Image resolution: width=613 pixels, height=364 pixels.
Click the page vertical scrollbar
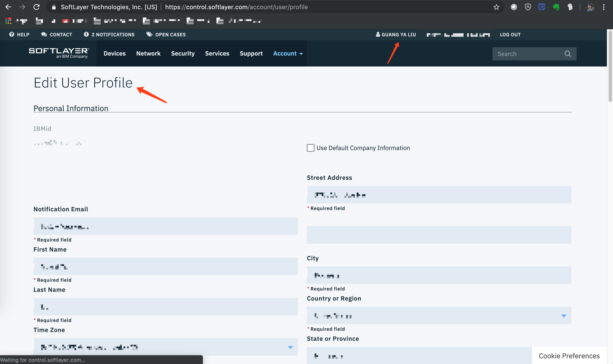610,66
